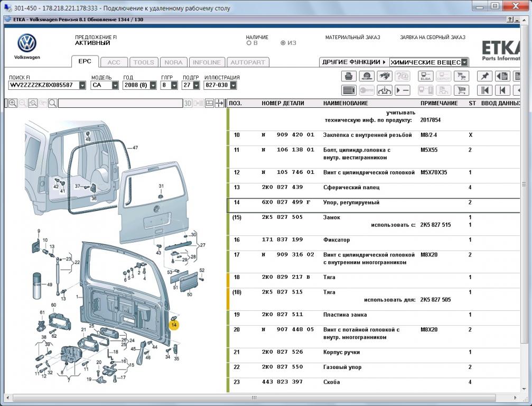
Task: Select part number '2K0 827 526'
Action: (282, 352)
